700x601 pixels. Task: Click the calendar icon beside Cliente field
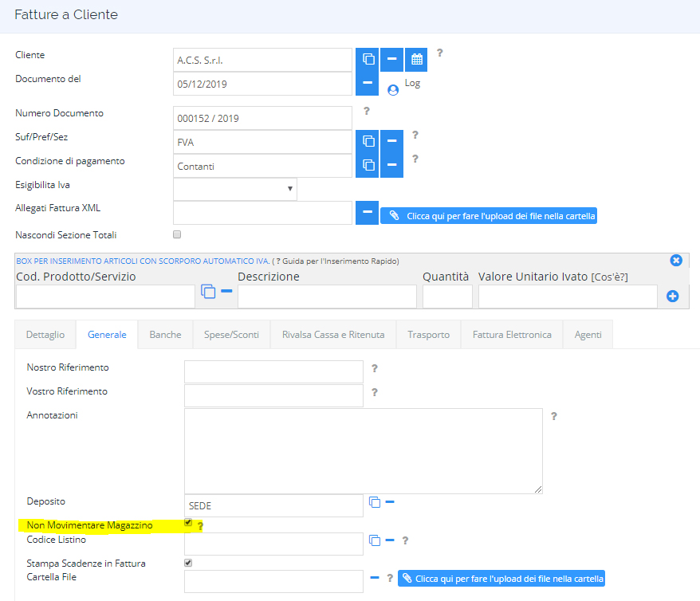point(416,59)
